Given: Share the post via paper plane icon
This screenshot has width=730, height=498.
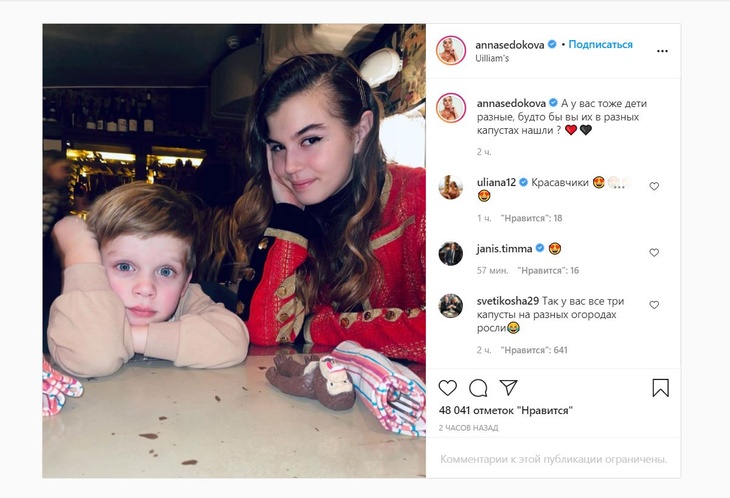Looking at the screenshot, I should tap(508, 387).
